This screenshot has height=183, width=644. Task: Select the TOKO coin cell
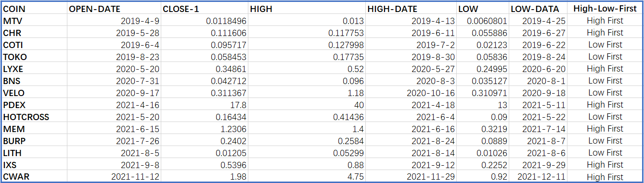pyautogui.click(x=34, y=57)
